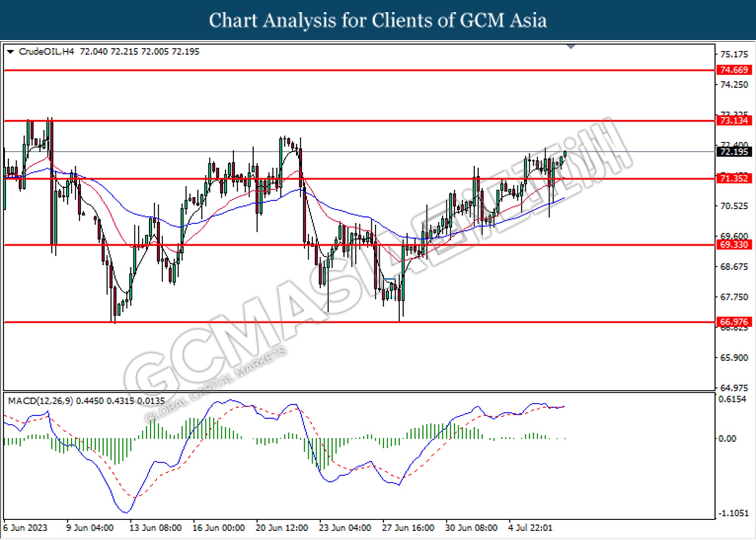
Task: Click the MACD scale value 0.00
Action: 727,439
